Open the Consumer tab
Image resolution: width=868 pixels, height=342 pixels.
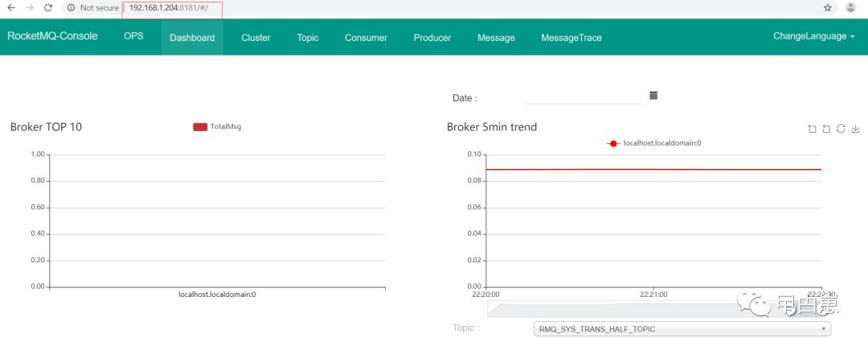click(366, 38)
